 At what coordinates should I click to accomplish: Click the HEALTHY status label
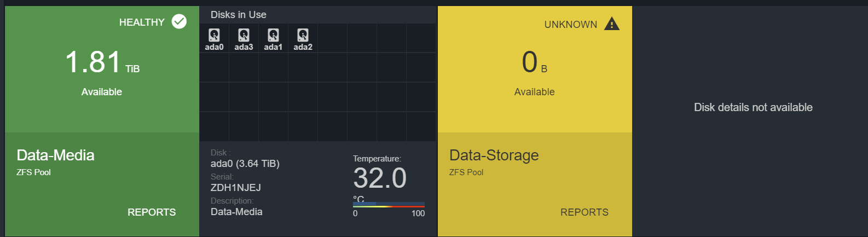142,22
